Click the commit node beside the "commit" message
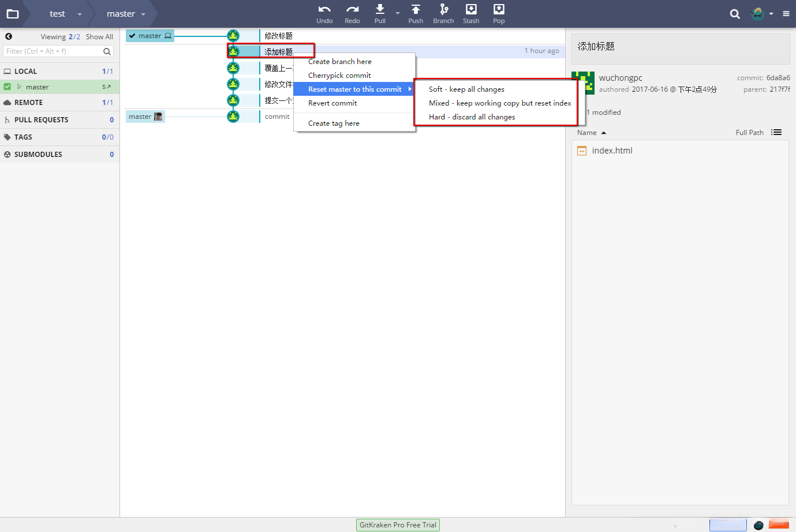 (233, 117)
